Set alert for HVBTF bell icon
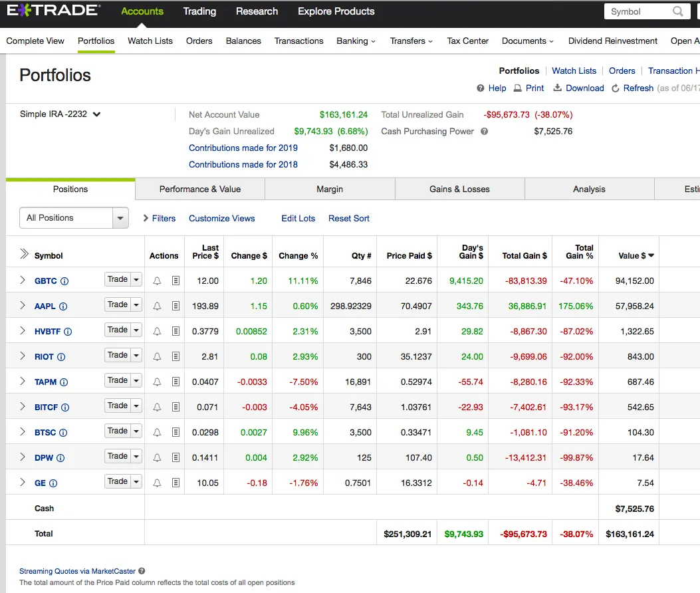Viewport: 700px width, 593px height. (157, 331)
